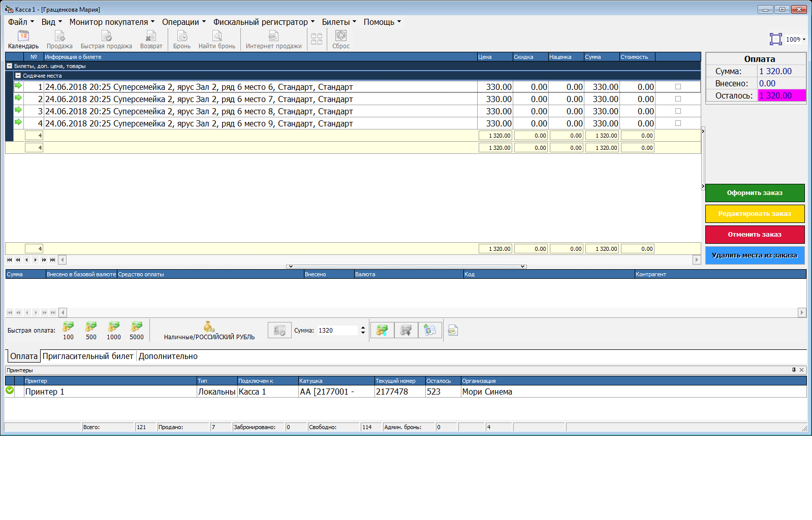Click Принтер 1 green status check icon
The width and height of the screenshot is (812, 520).
(x=10, y=390)
